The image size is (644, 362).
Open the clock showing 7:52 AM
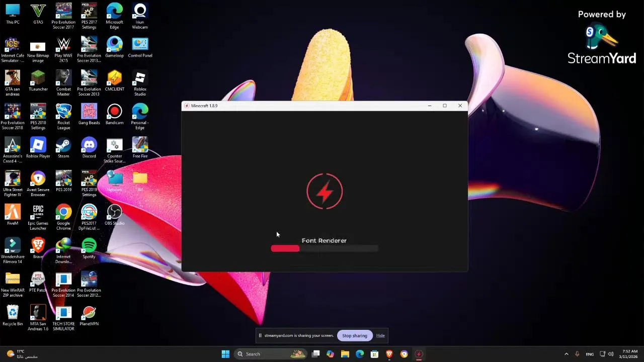tap(629, 354)
